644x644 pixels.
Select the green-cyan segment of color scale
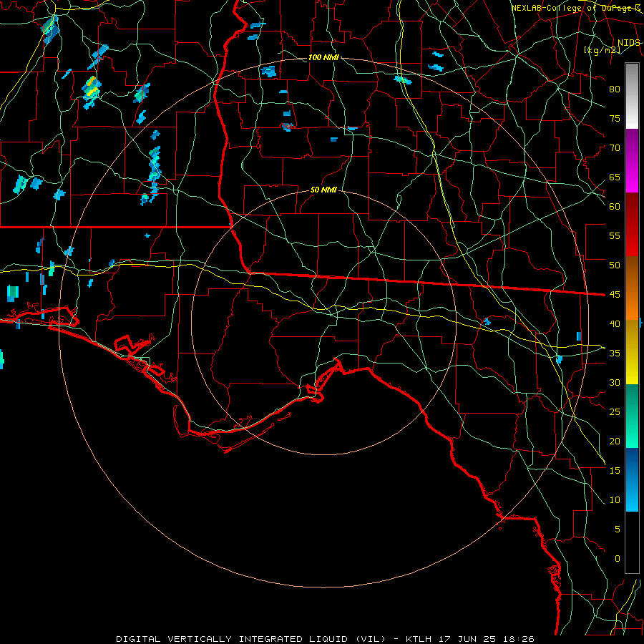click(632, 416)
